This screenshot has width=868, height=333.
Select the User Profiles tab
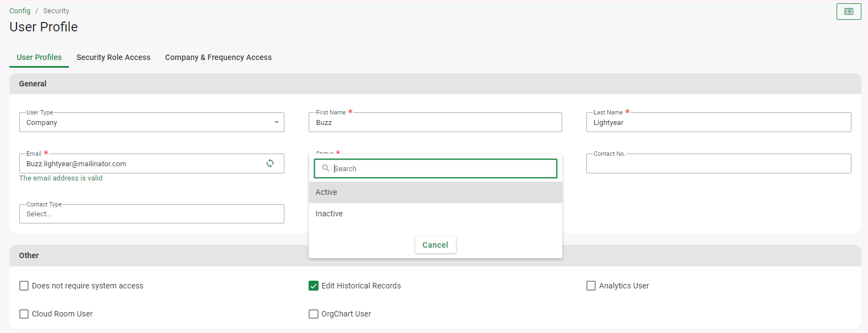[39, 57]
